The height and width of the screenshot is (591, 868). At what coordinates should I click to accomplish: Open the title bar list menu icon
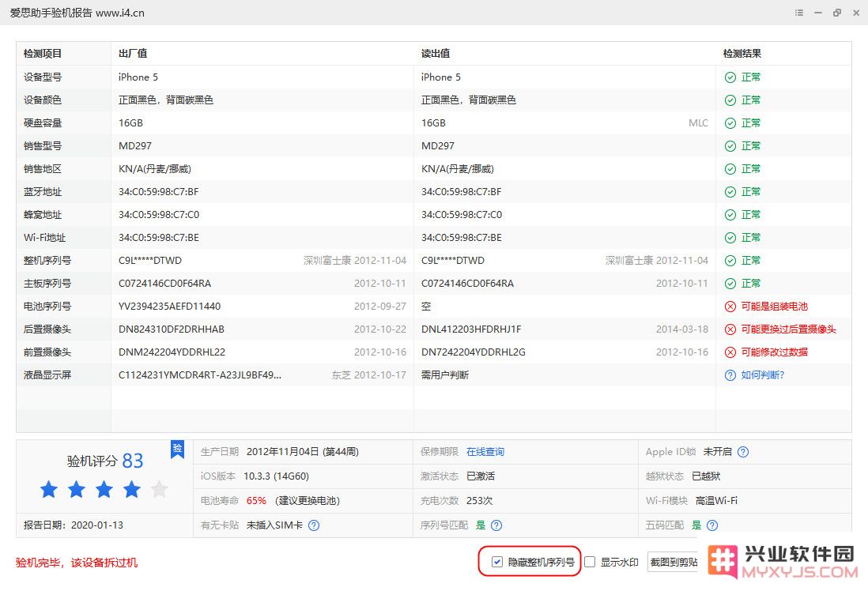click(798, 12)
